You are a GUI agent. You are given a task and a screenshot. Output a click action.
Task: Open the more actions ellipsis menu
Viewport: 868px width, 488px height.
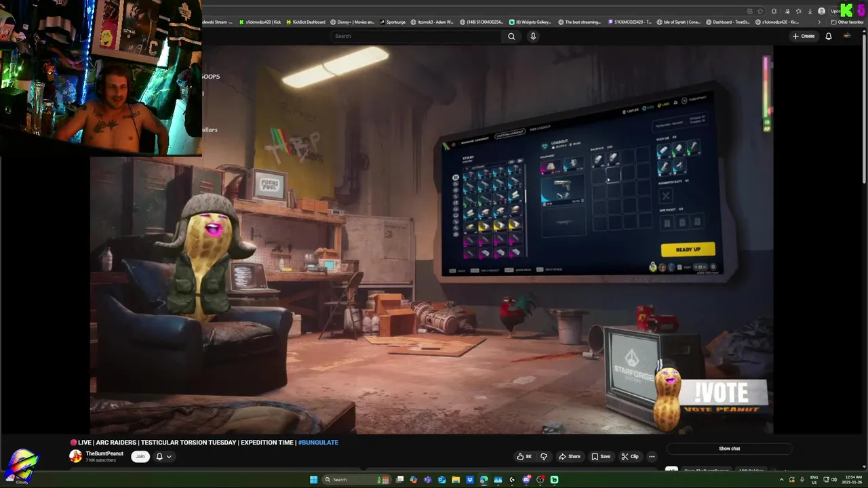pyautogui.click(x=652, y=456)
